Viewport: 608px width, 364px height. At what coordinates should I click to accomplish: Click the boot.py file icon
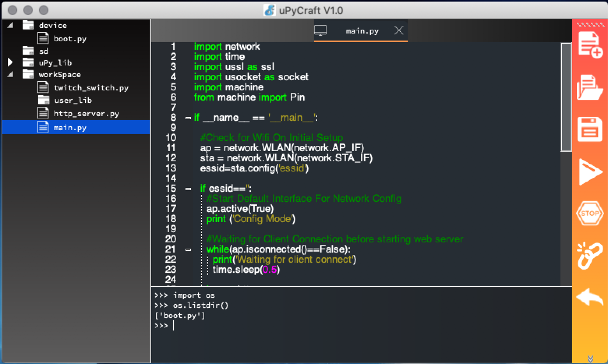click(x=43, y=38)
